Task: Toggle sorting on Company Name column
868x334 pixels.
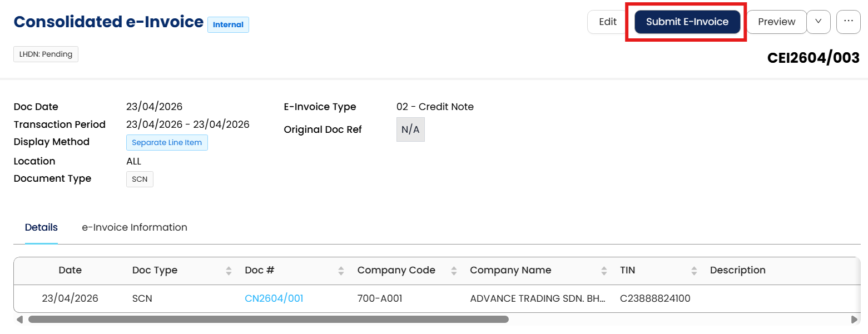Action: (604, 271)
